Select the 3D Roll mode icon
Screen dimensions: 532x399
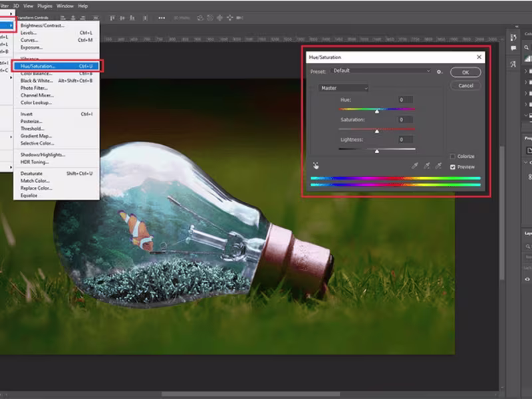point(210,18)
